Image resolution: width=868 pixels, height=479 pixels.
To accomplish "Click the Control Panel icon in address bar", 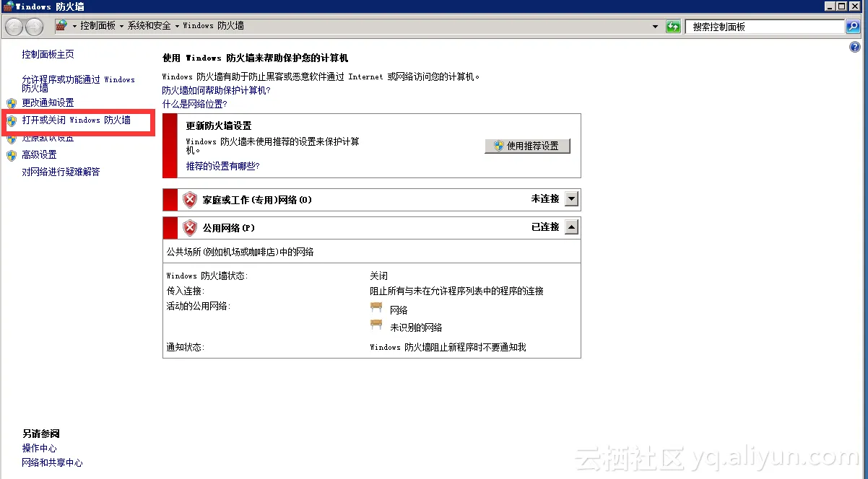I will point(62,26).
